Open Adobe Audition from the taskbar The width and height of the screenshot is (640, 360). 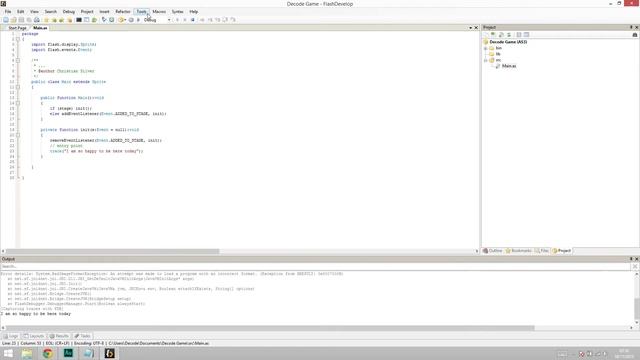click(x=68, y=353)
